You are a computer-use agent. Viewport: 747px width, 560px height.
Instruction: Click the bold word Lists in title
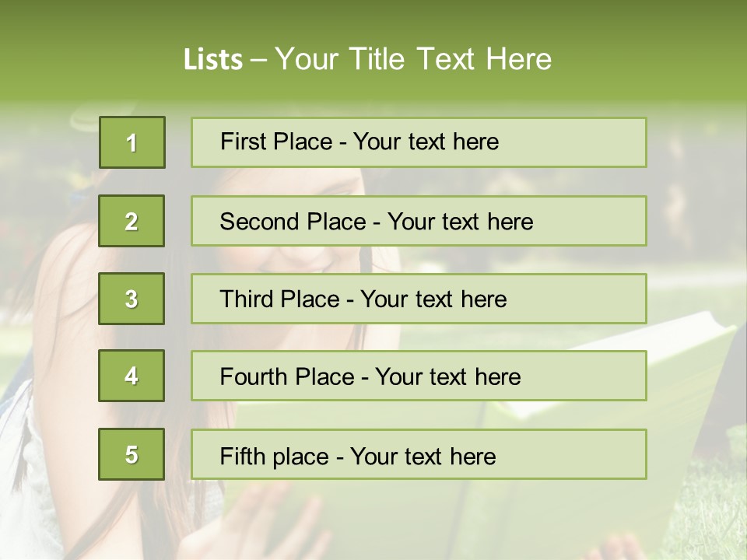(213, 60)
